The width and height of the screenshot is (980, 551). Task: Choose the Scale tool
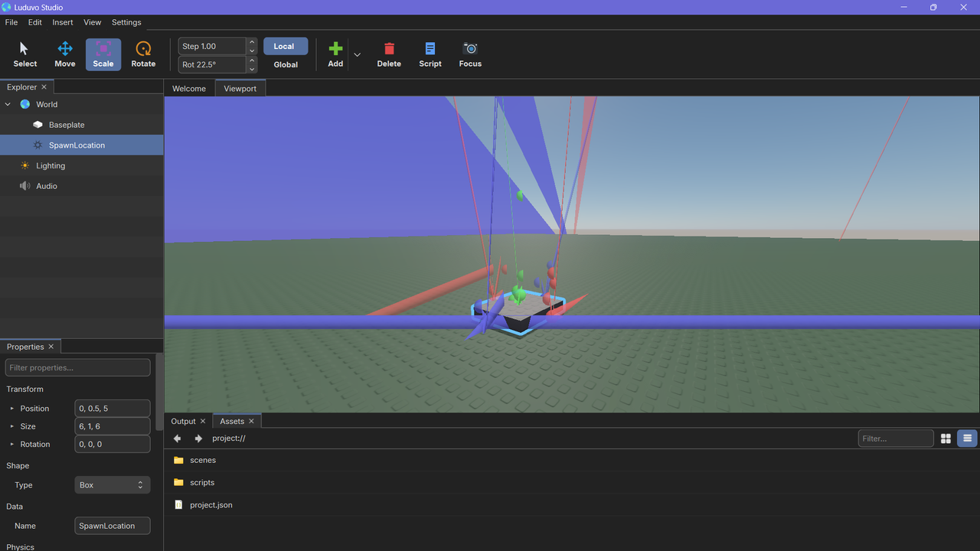103,55
